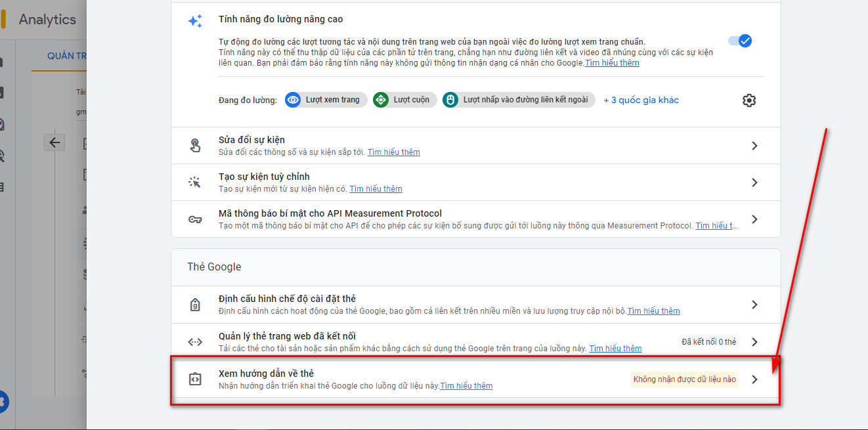
Task: Toggle the enhanced measurement switch off
Action: [x=740, y=41]
